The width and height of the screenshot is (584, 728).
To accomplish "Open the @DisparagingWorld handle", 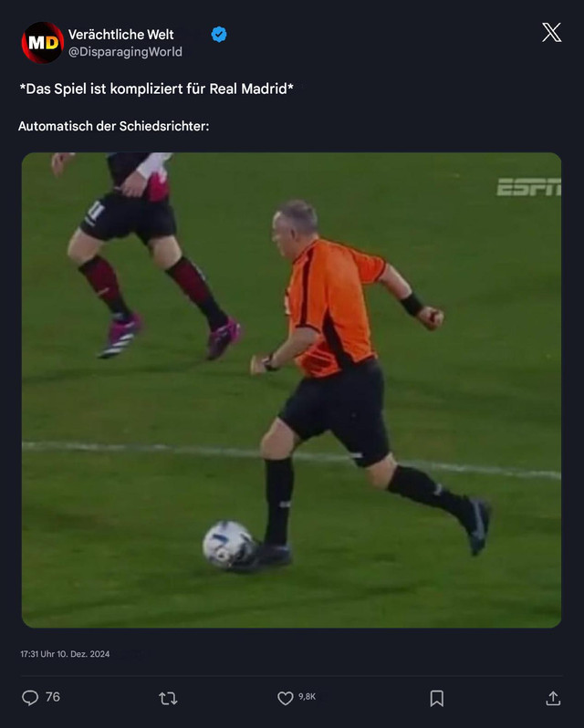I will click(125, 51).
